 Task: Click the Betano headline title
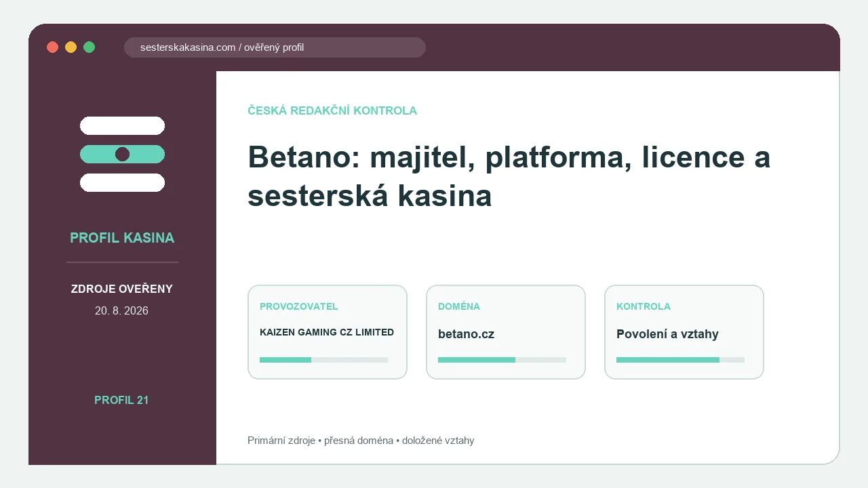pos(509,176)
